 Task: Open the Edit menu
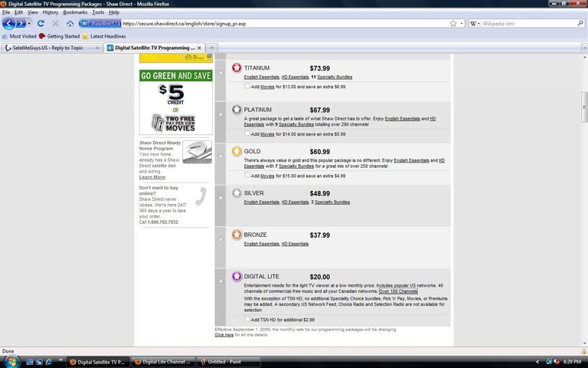click(x=18, y=12)
